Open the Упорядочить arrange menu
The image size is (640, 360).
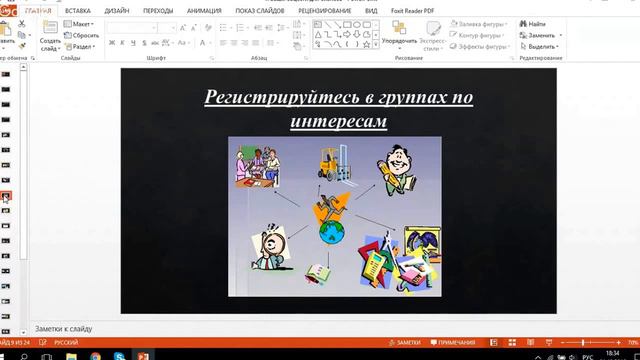click(x=399, y=35)
